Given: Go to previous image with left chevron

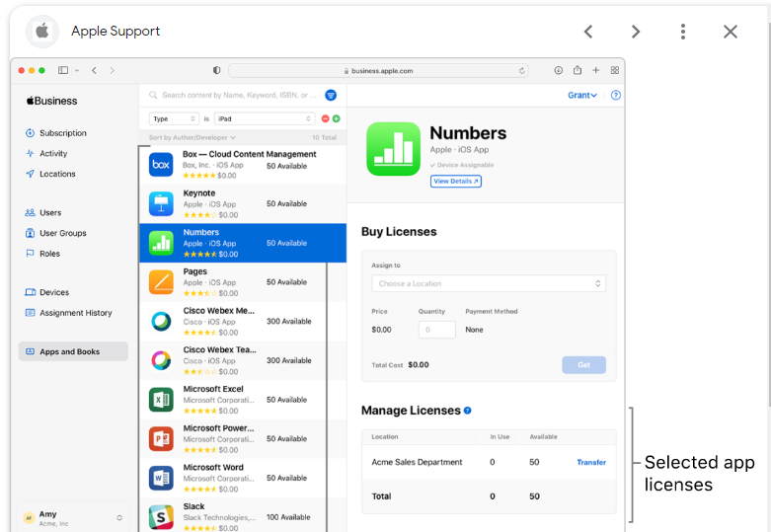Looking at the screenshot, I should (x=588, y=32).
